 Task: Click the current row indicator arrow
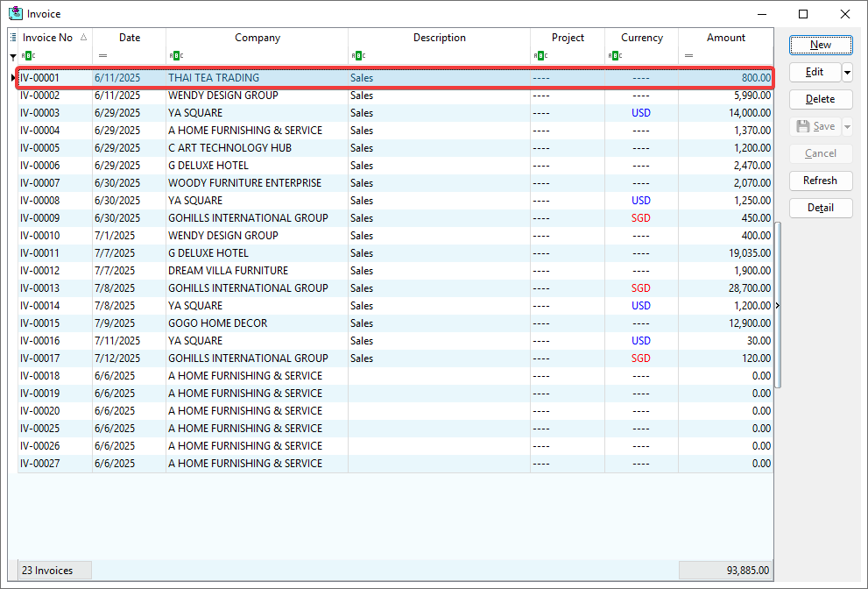point(13,78)
